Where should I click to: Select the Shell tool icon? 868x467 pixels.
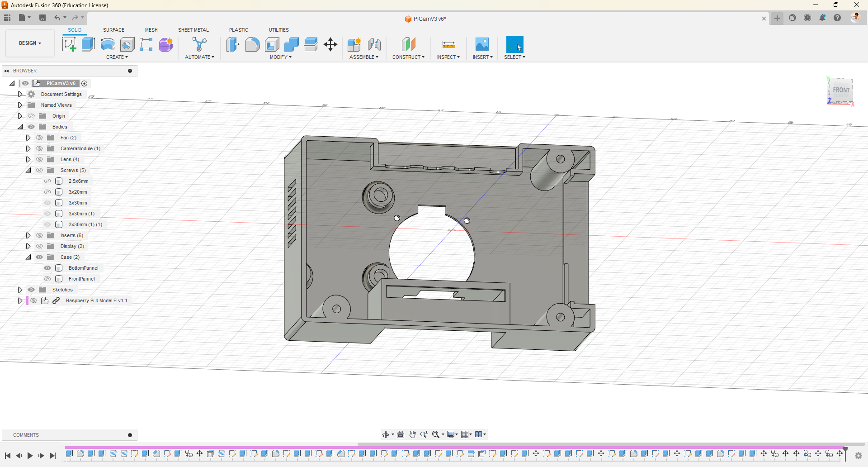coord(272,44)
